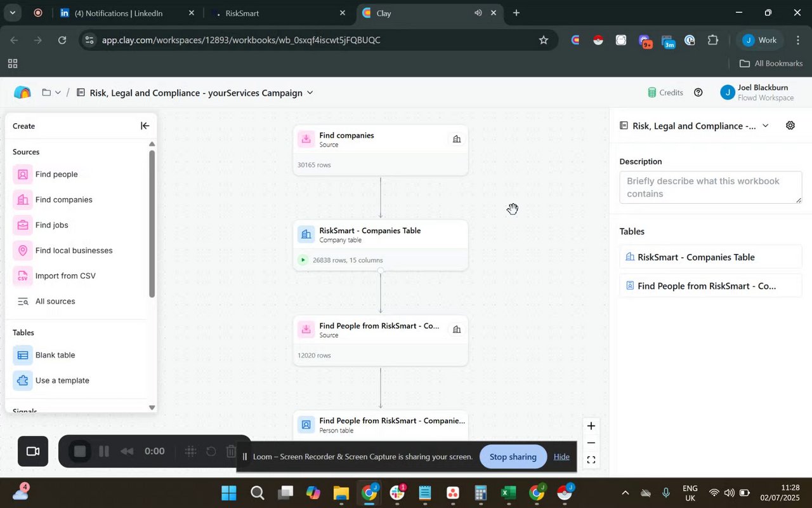Reload the current page

click(62, 40)
